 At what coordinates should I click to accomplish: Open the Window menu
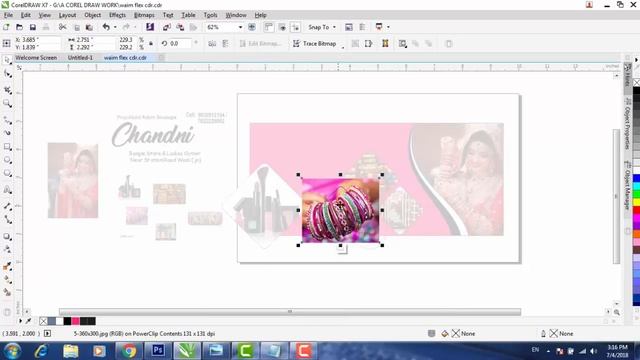tap(236, 15)
